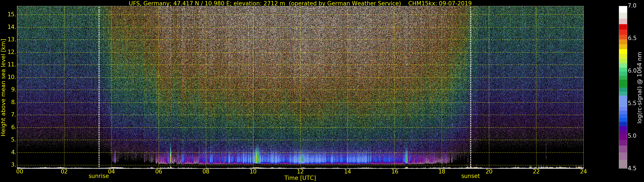Pick the white top swatch of the colorbar

click(x=623, y=9)
